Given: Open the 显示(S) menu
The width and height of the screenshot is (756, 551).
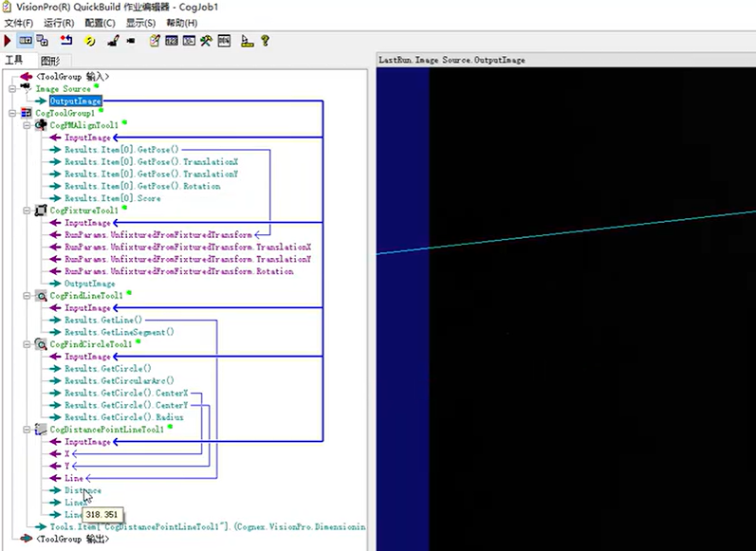Looking at the screenshot, I should (140, 23).
